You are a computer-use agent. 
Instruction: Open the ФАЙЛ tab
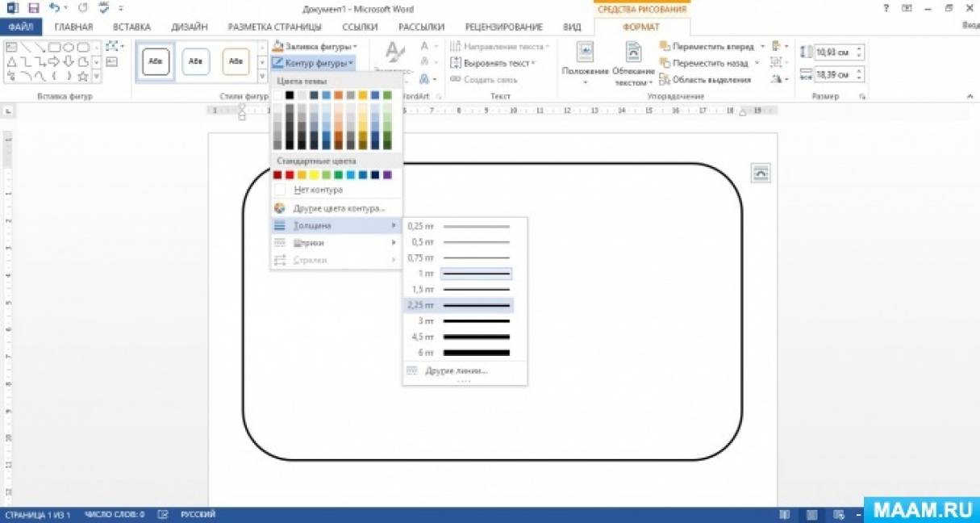(x=20, y=27)
